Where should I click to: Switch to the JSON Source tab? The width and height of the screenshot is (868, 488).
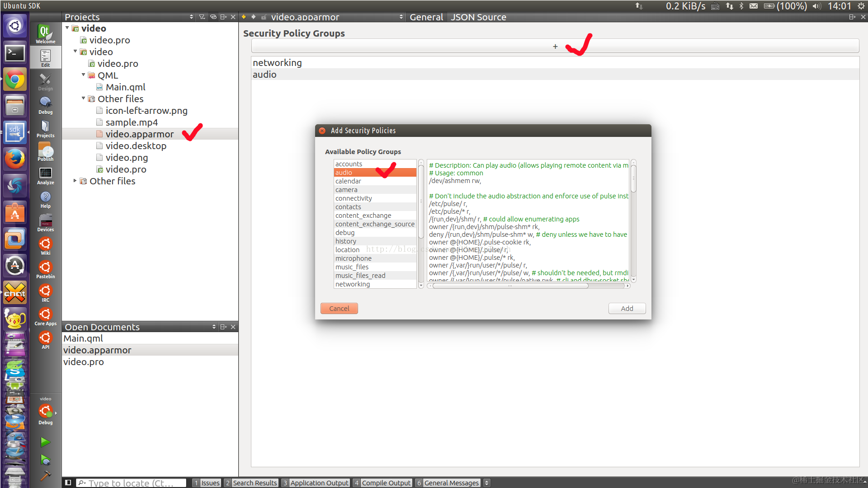[x=478, y=17]
